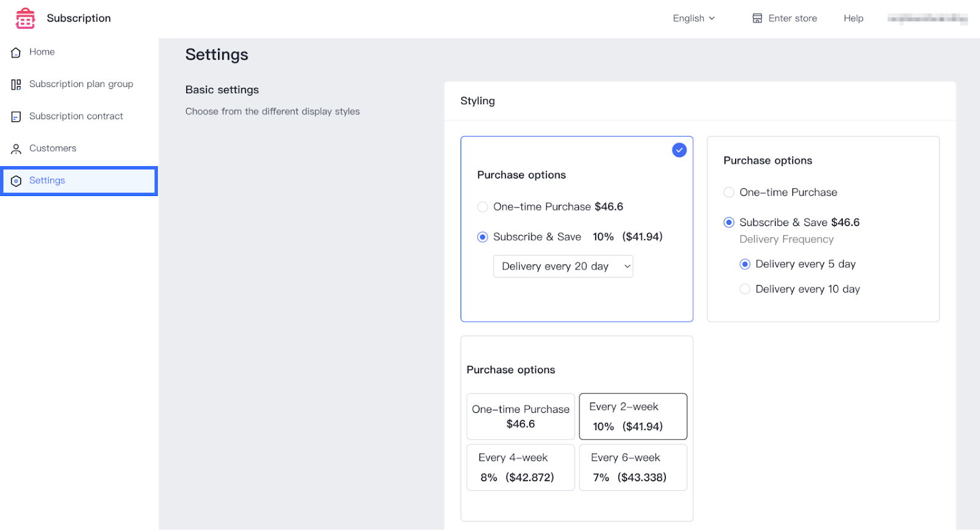Click the Basic settings heading

[x=222, y=89]
